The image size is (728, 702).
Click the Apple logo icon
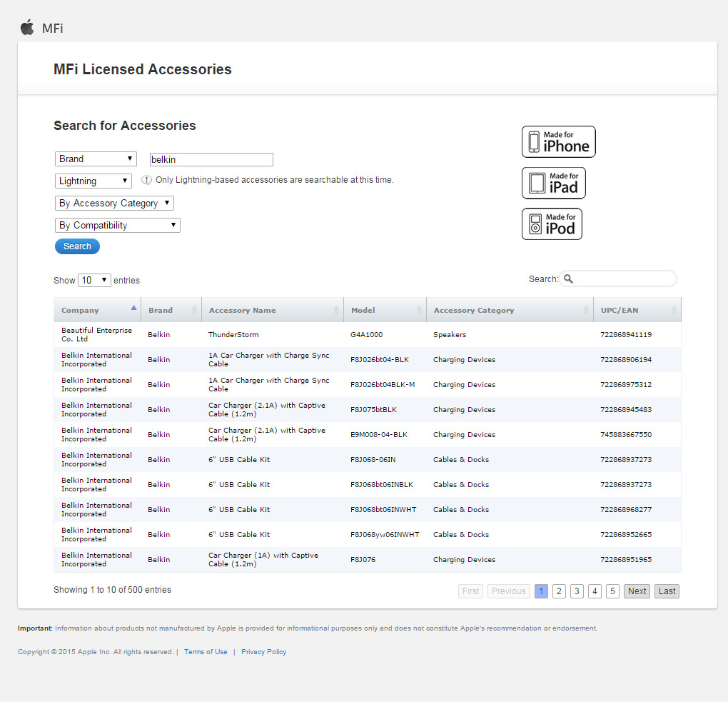point(27,27)
